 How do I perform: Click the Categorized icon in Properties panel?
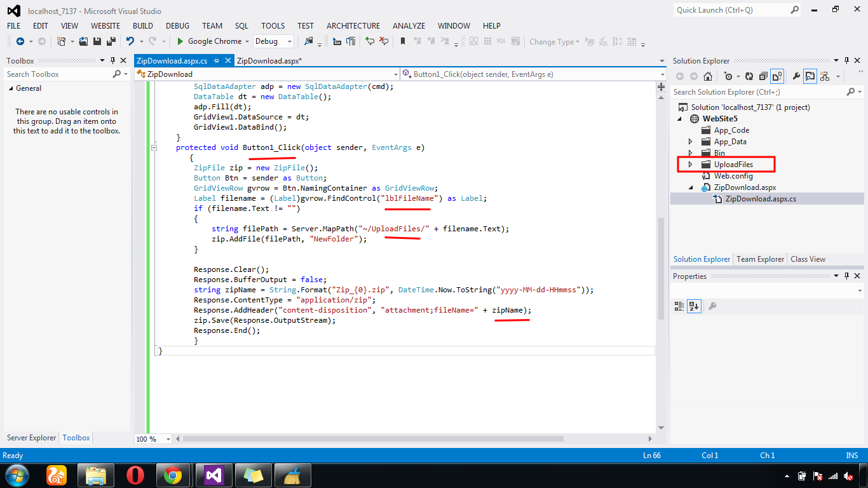pos(679,306)
